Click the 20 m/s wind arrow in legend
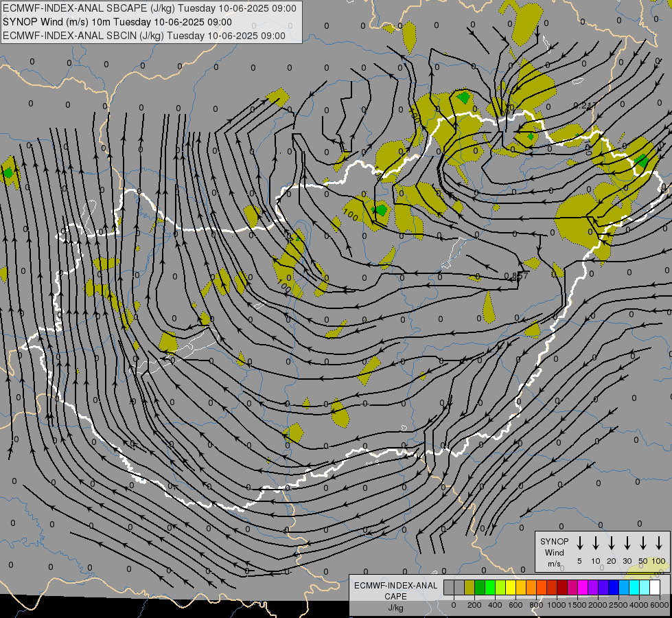The image size is (672, 618). (611, 542)
